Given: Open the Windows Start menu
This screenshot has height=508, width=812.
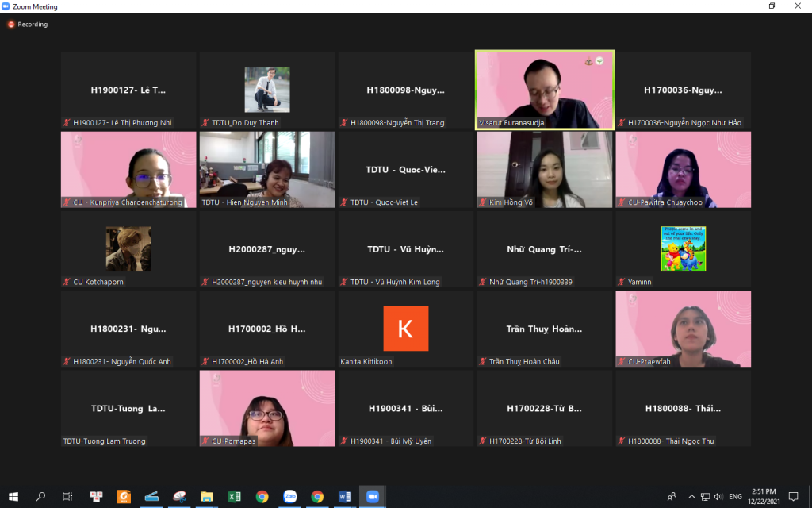Looking at the screenshot, I should (13, 497).
